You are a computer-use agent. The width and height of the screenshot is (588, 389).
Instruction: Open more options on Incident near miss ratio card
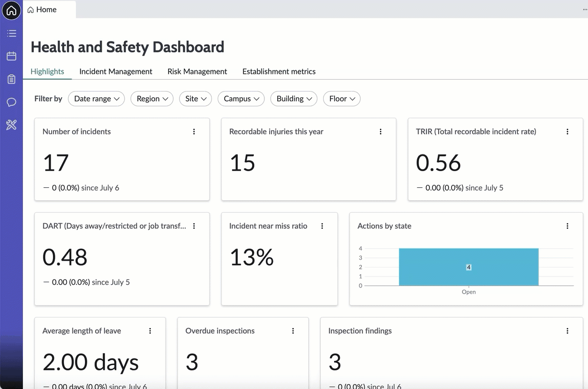pyautogui.click(x=322, y=226)
